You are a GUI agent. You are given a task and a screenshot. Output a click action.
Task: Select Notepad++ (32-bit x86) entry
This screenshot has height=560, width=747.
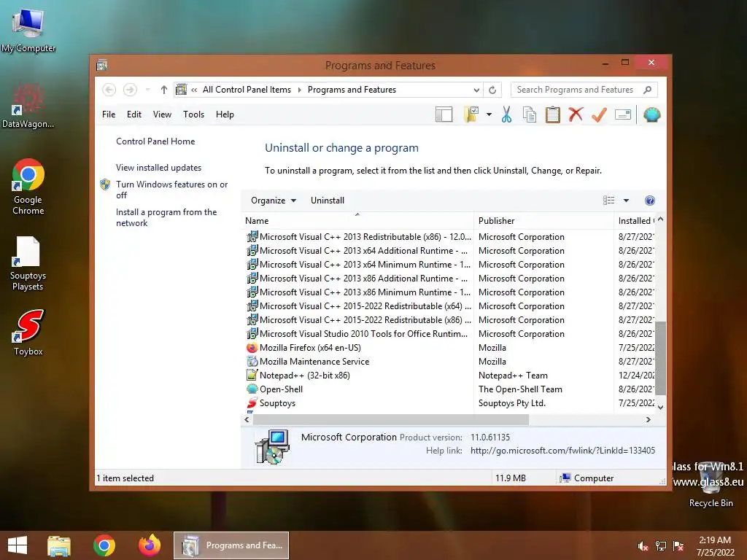coord(304,376)
